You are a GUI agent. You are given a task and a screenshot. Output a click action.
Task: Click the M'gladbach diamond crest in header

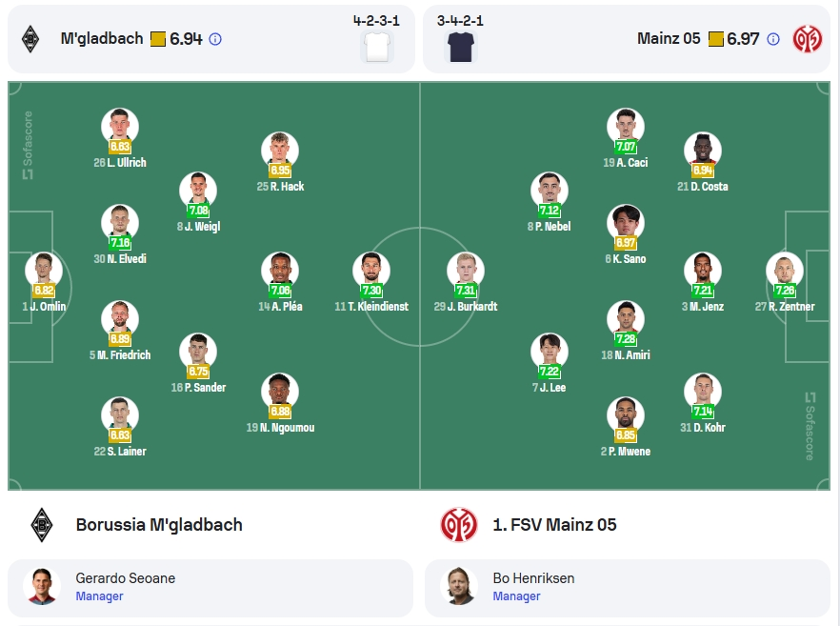30,39
